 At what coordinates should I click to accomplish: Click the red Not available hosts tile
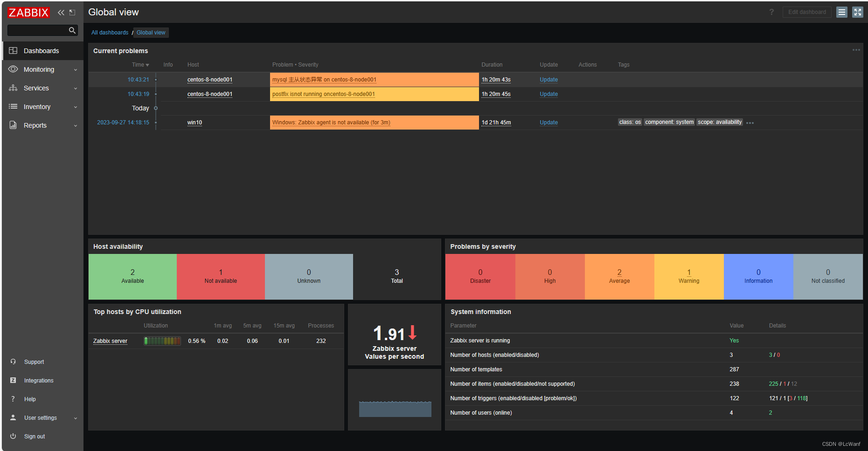tap(221, 277)
